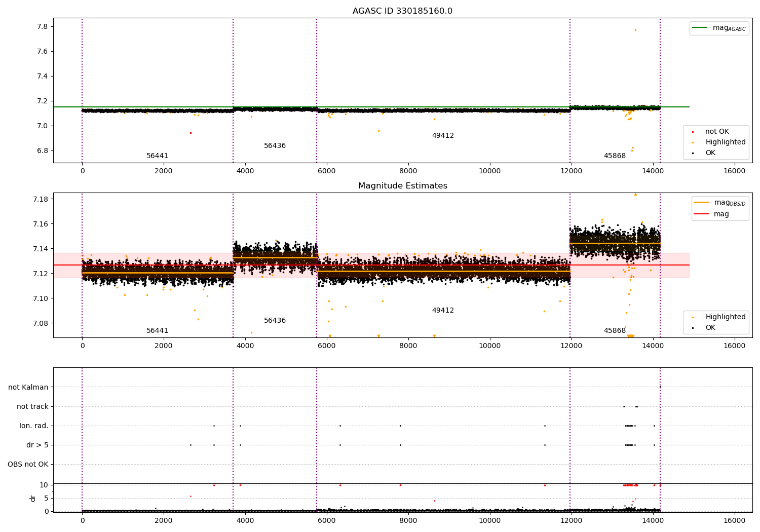Viewport: 760px width, 532px height.
Task: Click the "Ion. rad." row label
Action: (34, 426)
